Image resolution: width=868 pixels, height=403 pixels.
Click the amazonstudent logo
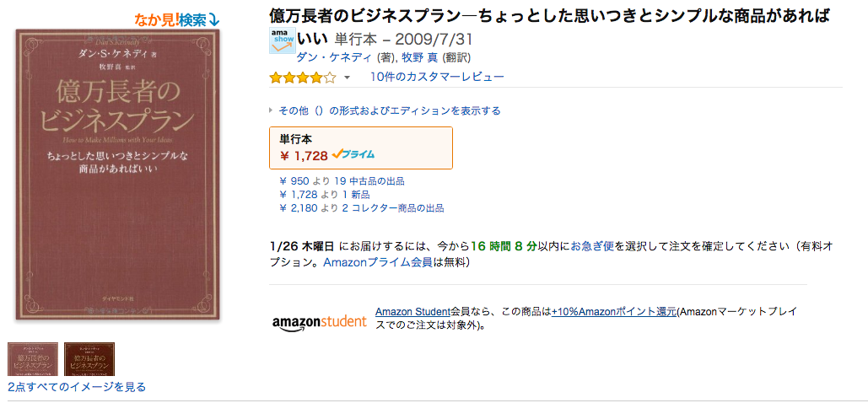pos(320,321)
